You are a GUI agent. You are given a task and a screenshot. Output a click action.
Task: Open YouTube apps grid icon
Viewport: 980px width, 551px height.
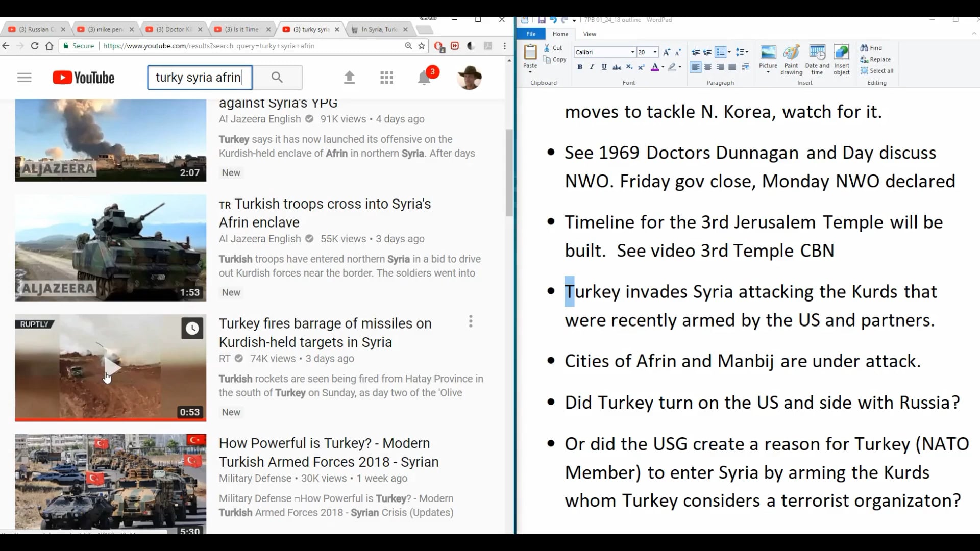386,78
